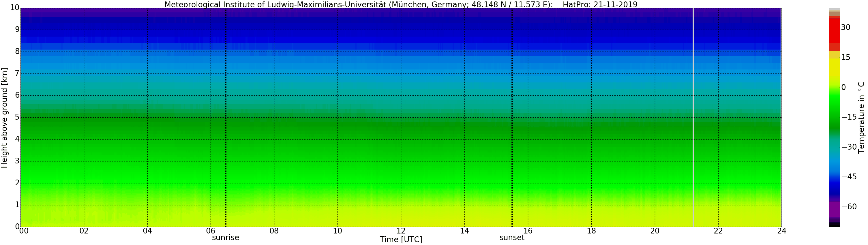Click the '5' tick label on the height axis
This screenshot has height=245, width=868.
tap(17, 117)
